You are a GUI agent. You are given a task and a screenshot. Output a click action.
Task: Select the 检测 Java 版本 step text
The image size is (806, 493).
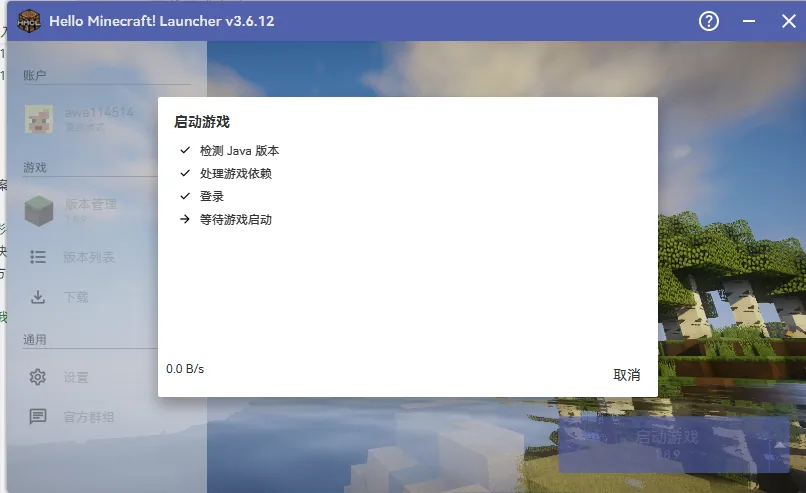click(x=240, y=151)
